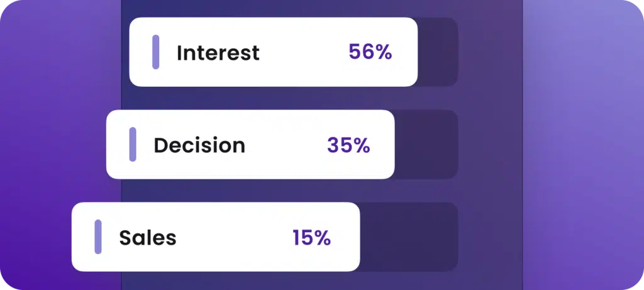644x290 pixels.
Task: Click the purple accent bar beside Decision
Action: point(133,145)
